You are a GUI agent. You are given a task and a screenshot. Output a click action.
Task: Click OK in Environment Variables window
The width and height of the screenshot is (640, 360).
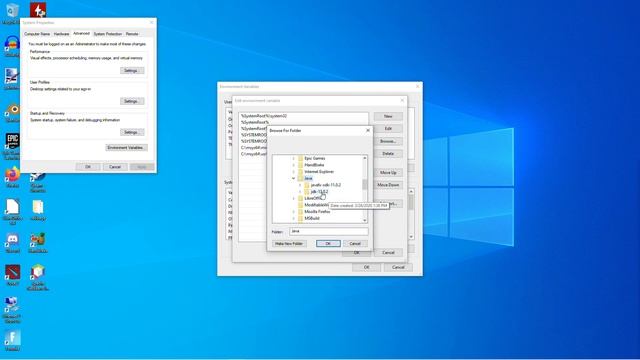(367, 267)
